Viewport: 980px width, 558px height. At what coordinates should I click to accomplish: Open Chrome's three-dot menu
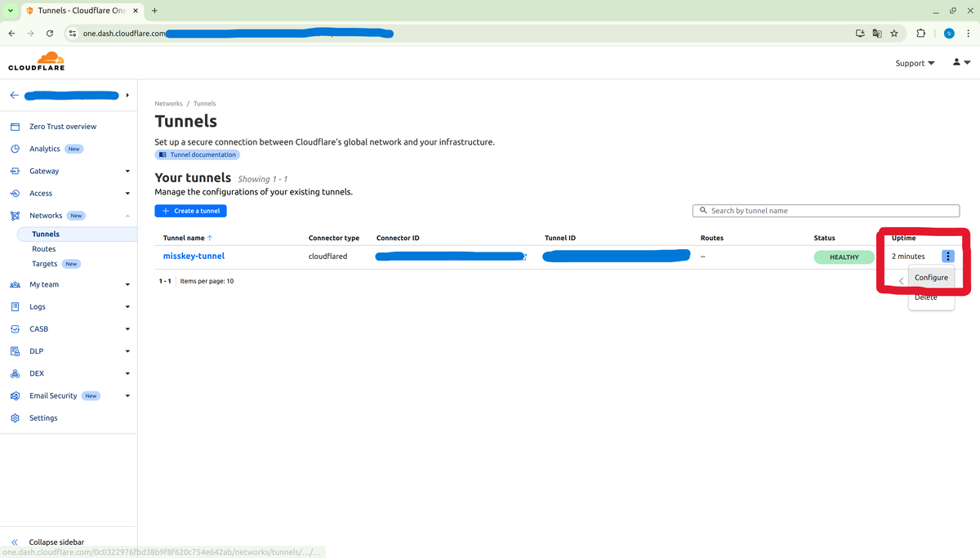click(x=967, y=33)
